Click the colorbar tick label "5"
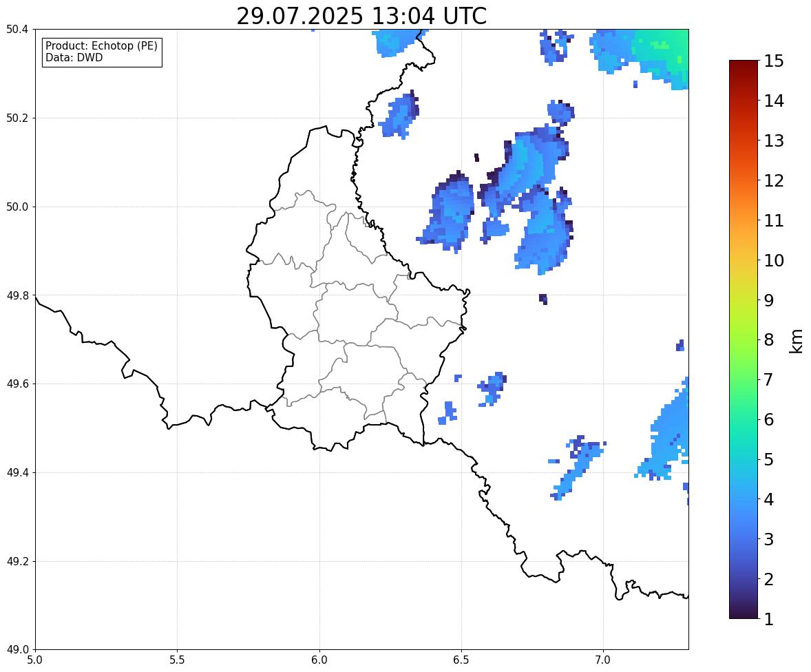The image size is (811, 672). coord(769,459)
